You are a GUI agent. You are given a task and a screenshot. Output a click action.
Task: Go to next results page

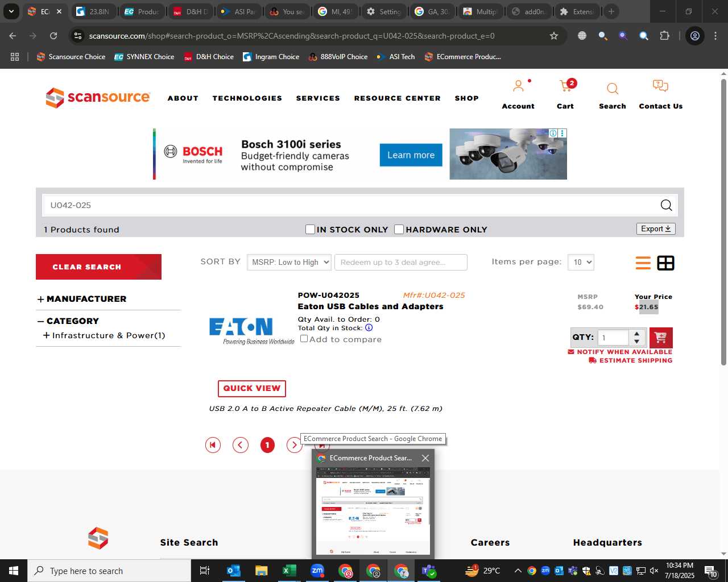[x=294, y=445]
